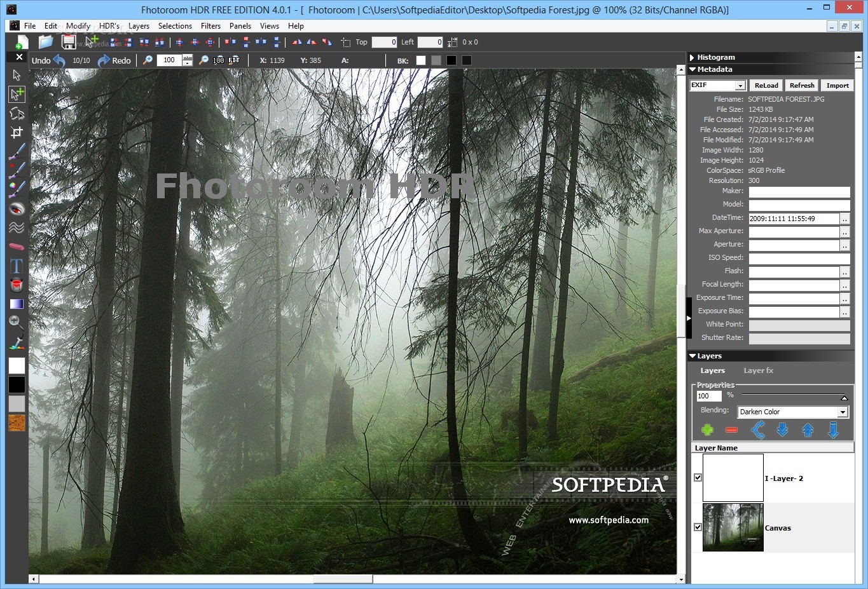Select the magnifier zoom tool
868x589 pixels.
[17, 322]
